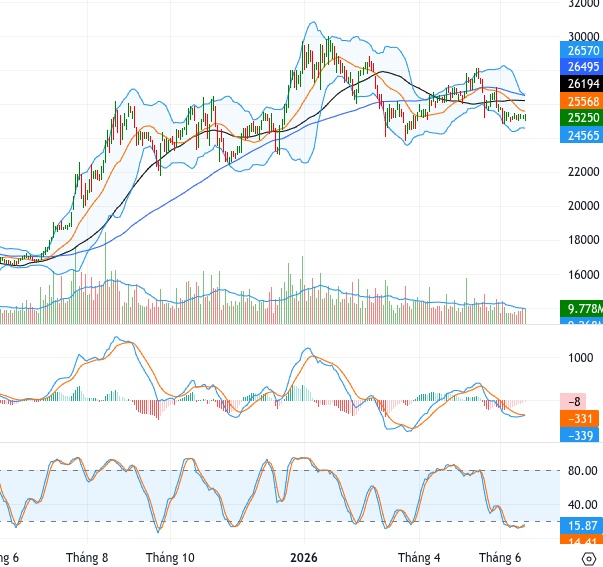The image size is (603, 567).
Task: Click Tháng 6 label near the chart end
Action: coord(500,557)
